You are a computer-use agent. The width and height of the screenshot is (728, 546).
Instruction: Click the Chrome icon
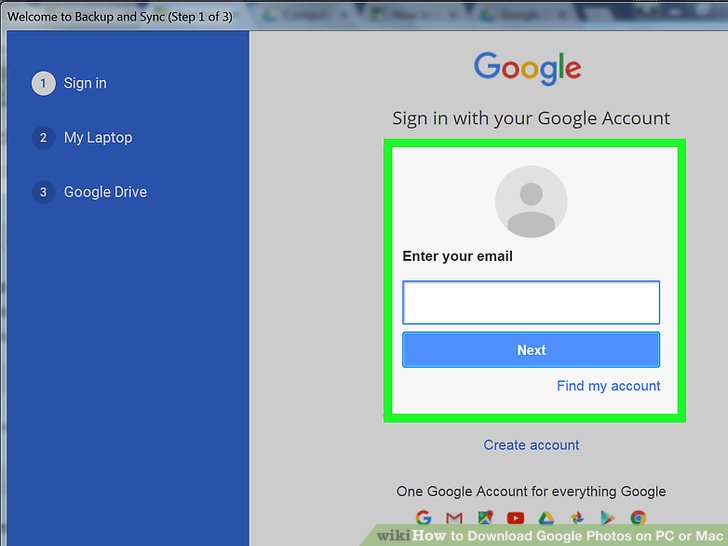pyautogui.click(x=638, y=518)
